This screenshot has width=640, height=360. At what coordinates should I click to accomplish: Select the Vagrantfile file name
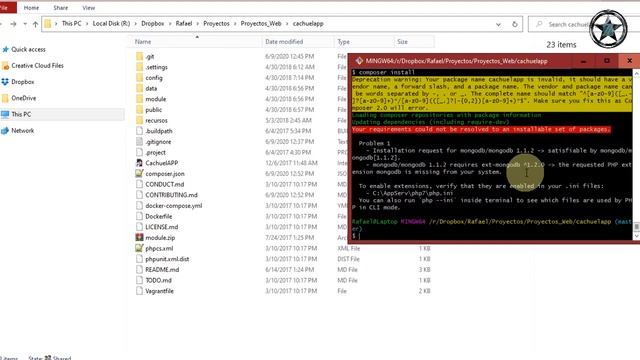[x=159, y=291]
